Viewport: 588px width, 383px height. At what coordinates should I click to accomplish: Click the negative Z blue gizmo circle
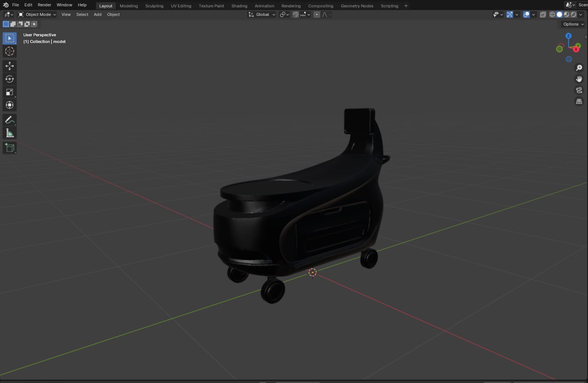point(569,59)
